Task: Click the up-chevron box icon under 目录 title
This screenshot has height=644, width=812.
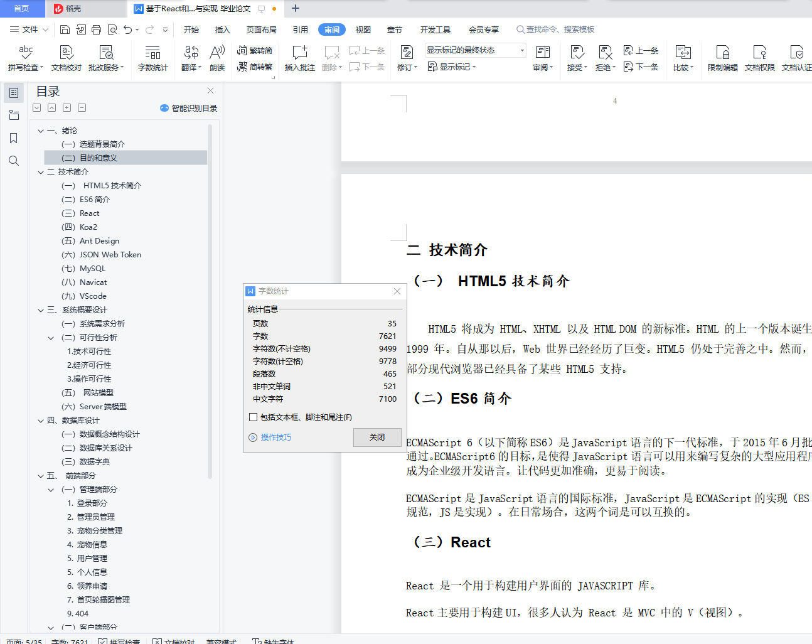Action: point(52,108)
